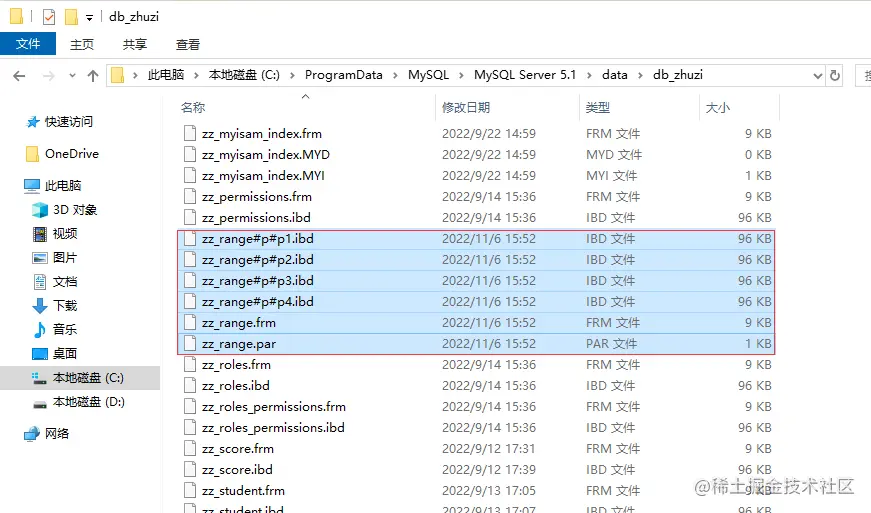The height and width of the screenshot is (513, 871).
Task: Click the file icon of zz_range#p#p4.ibd
Action: tap(190, 301)
